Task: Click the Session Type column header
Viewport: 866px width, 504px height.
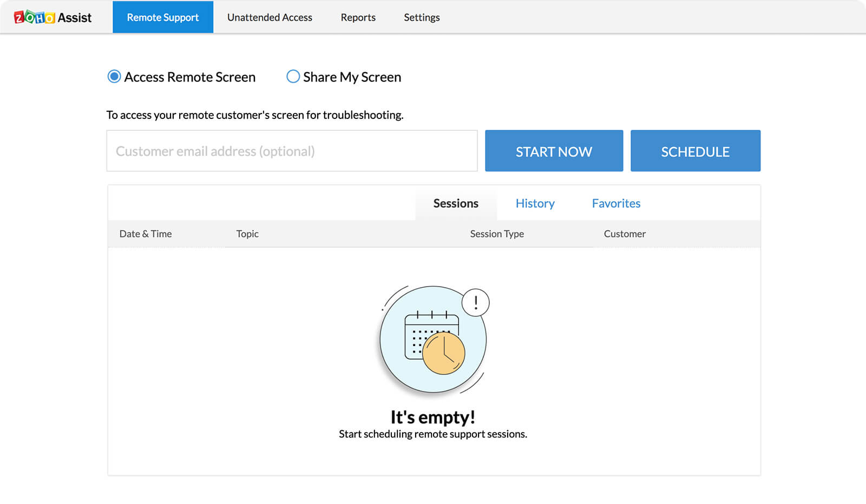Action: 497,234
